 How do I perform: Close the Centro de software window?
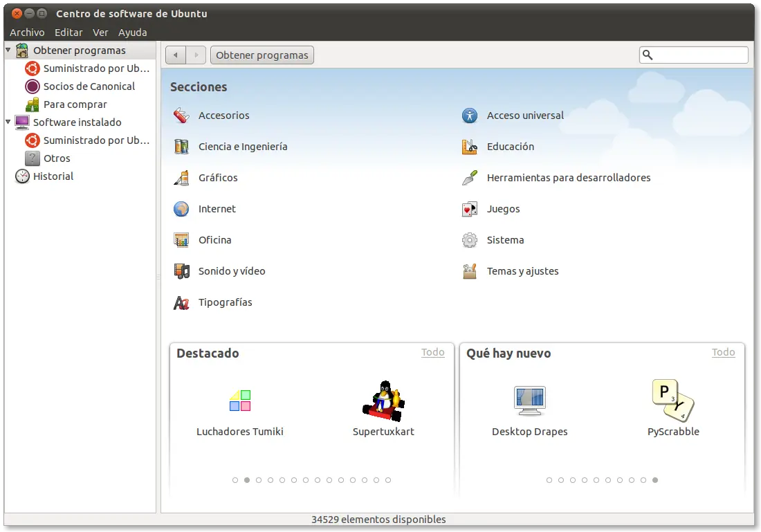pos(17,14)
